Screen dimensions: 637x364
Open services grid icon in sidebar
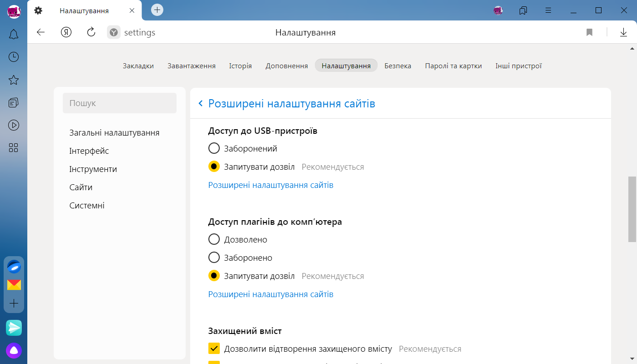(14, 147)
